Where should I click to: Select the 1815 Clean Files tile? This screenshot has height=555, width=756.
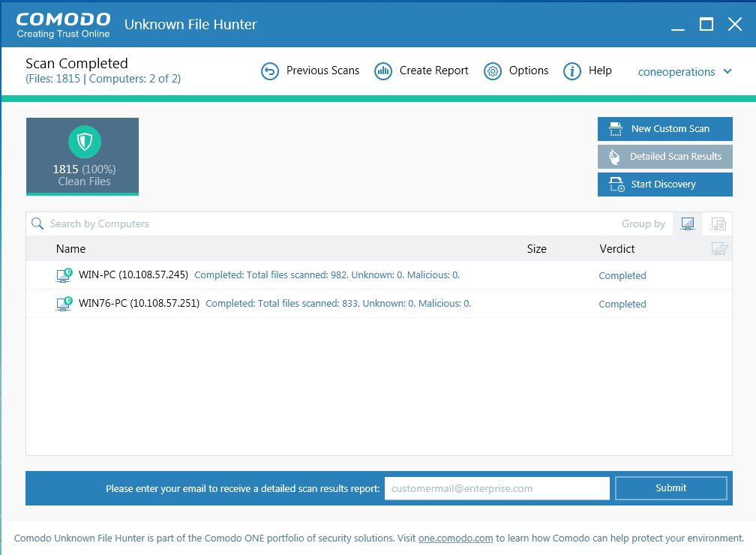pyautogui.click(x=82, y=157)
